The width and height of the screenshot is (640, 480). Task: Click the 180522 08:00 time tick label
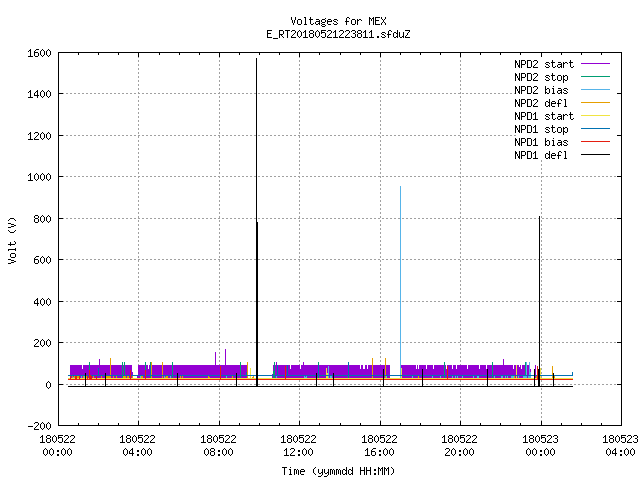[x=219, y=446]
